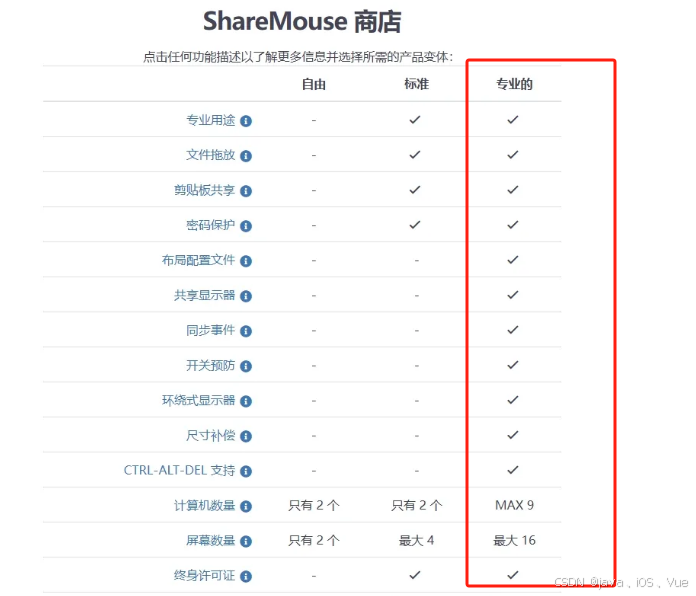
Task: Click the 终身许可证 feature link
Action: [205, 576]
